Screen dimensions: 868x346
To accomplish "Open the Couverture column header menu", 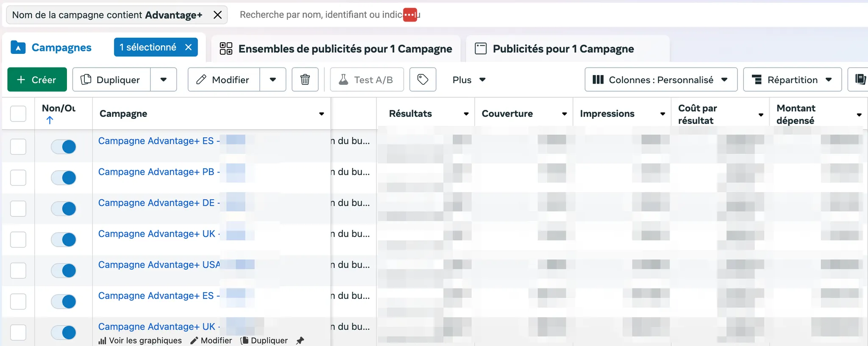I will coord(565,114).
